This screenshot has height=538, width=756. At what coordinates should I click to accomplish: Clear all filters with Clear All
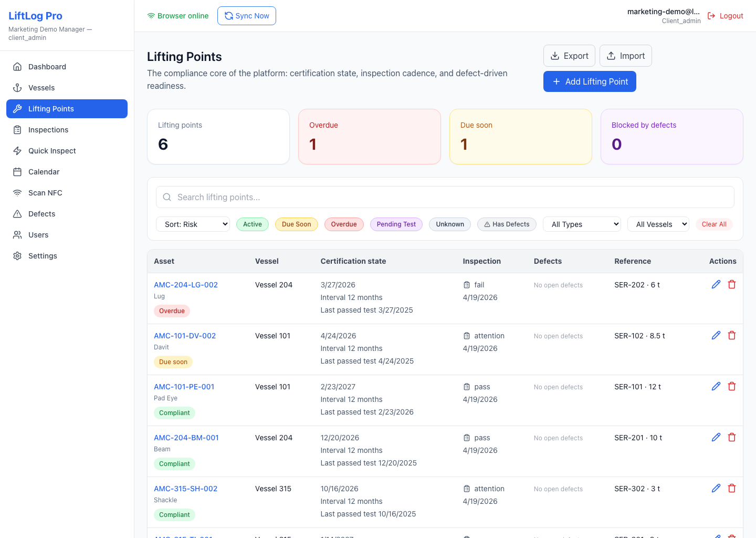(x=714, y=224)
